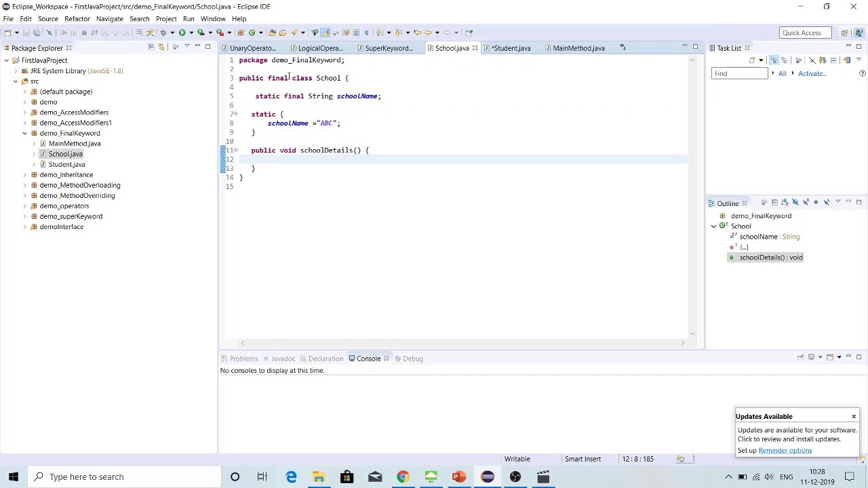Image resolution: width=868 pixels, height=488 pixels.
Task: Open Chrome from the Windows taskbar
Action: [x=403, y=477]
